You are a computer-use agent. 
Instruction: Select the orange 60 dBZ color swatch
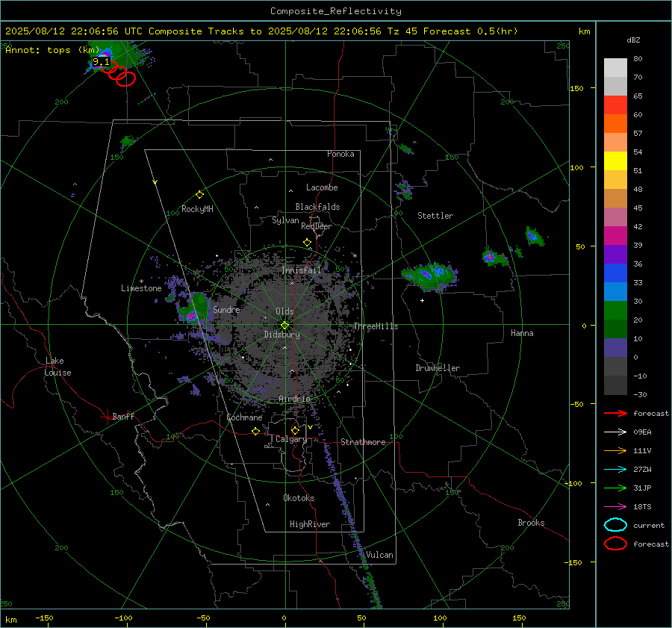(x=615, y=123)
